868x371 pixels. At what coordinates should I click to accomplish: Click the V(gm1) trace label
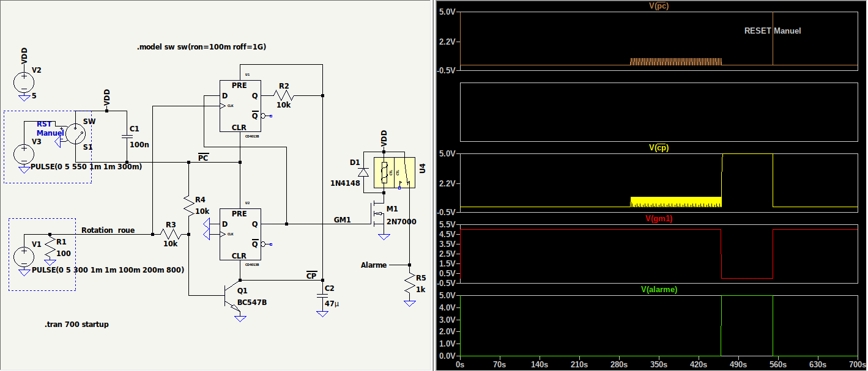(658, 218)
